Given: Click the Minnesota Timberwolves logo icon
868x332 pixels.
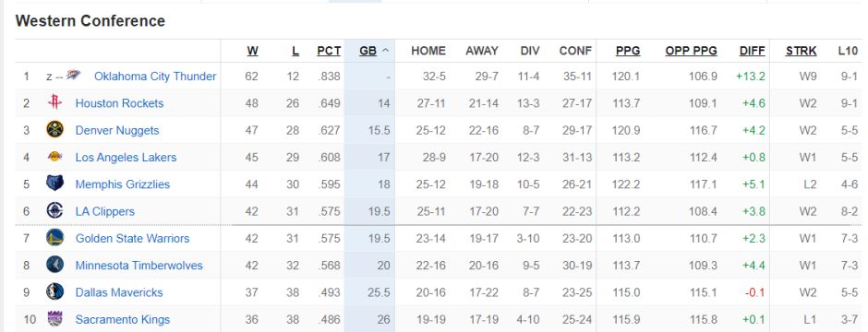Looking at the screenshot, I should (54, 265).
